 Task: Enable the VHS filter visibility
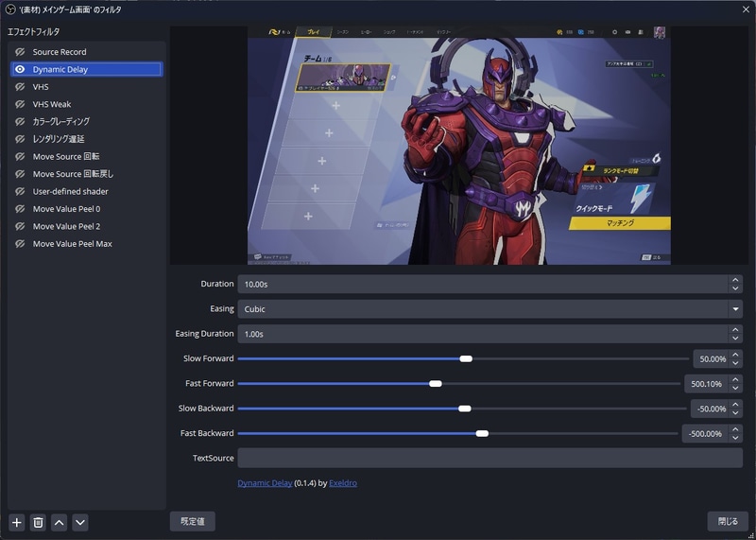[20, 87]
